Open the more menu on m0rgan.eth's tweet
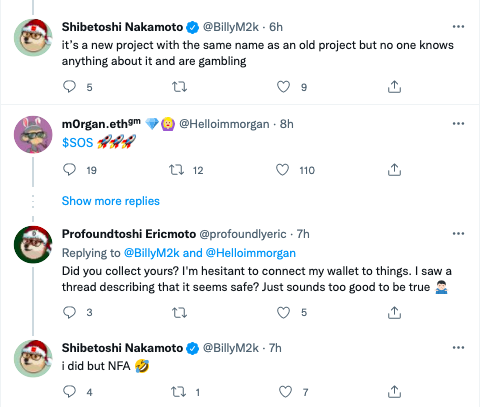Viewport: 489px width, 407px height. point(458,124)
